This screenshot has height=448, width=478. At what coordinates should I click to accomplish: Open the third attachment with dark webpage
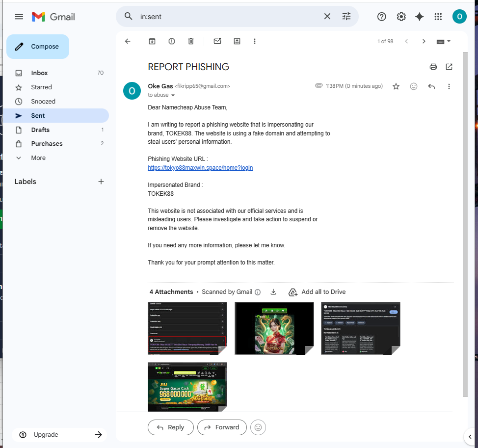tap(361, 328)
